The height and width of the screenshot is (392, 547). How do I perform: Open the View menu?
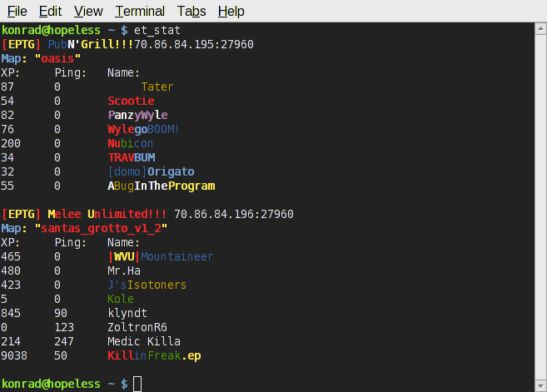point(88,11)
